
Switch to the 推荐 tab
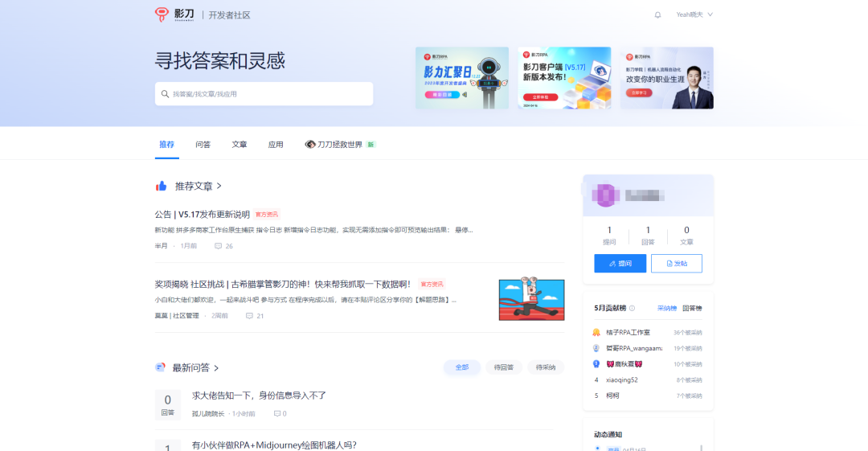(166, 145)
